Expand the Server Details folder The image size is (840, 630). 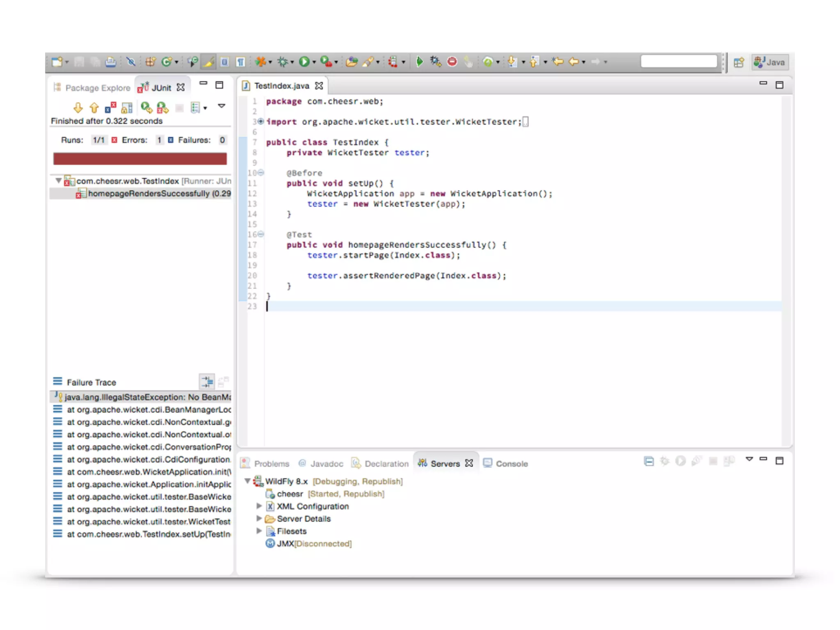259,518
